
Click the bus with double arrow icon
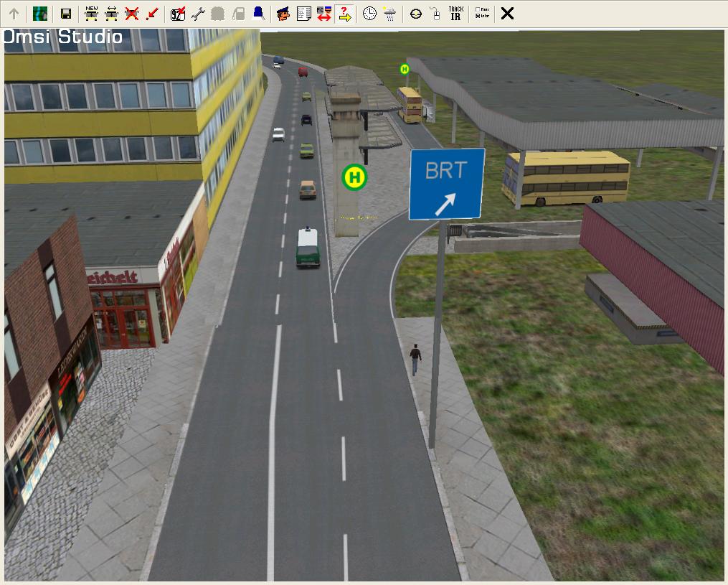point(111,13)
